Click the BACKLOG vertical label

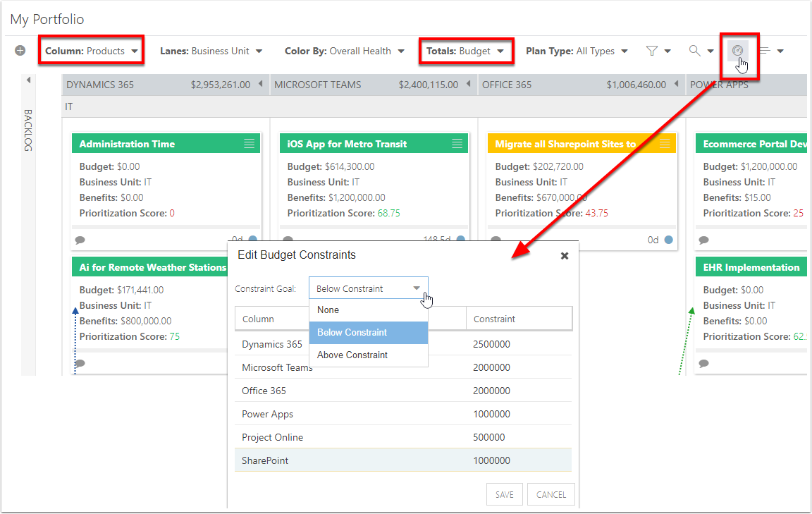point(28,130)
